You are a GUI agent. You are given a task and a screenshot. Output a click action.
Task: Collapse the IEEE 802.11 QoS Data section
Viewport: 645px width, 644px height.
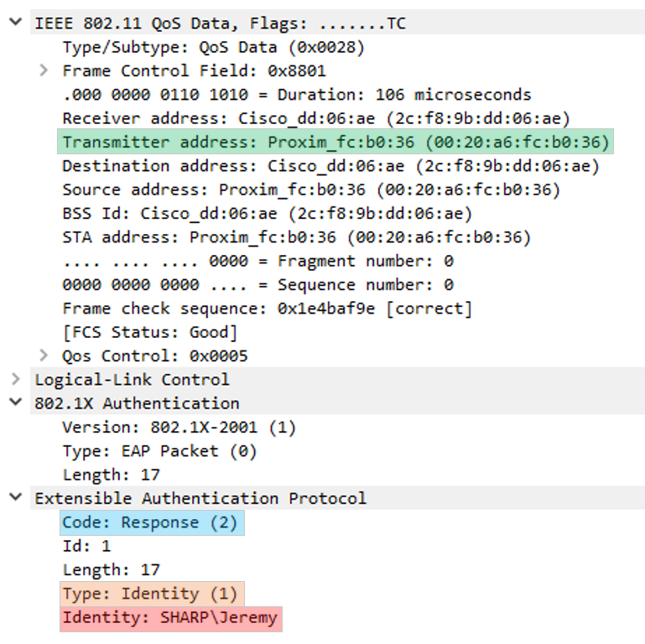click(x=14, y=23)
